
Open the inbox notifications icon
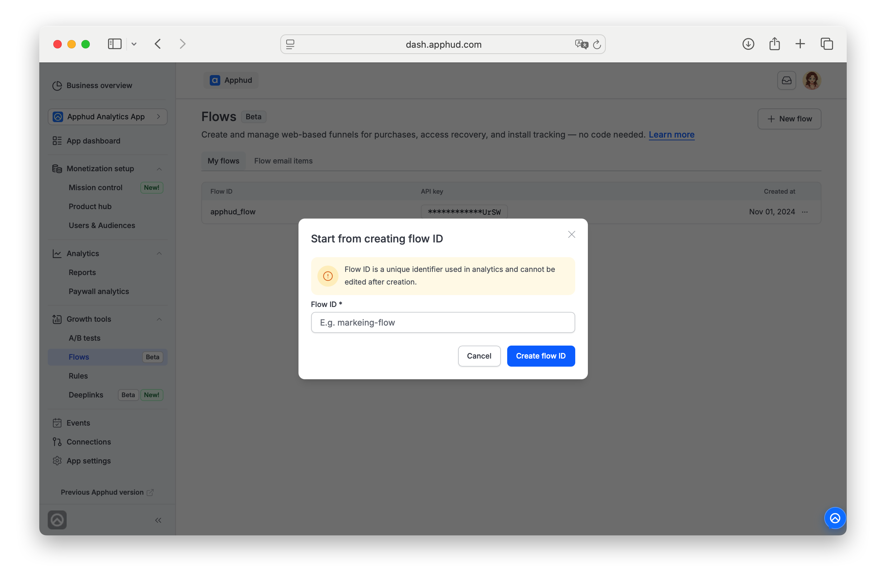[x=786, y=80]
